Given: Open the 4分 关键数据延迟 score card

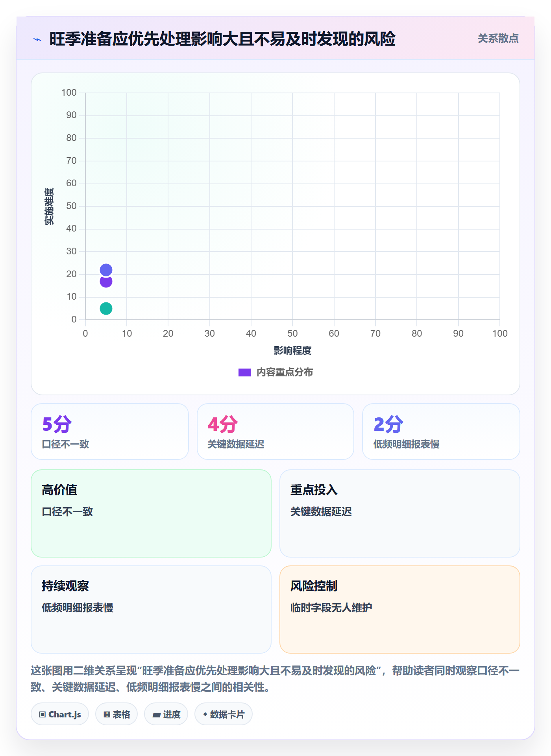Looking at the screenshot, I should [275, 432].
